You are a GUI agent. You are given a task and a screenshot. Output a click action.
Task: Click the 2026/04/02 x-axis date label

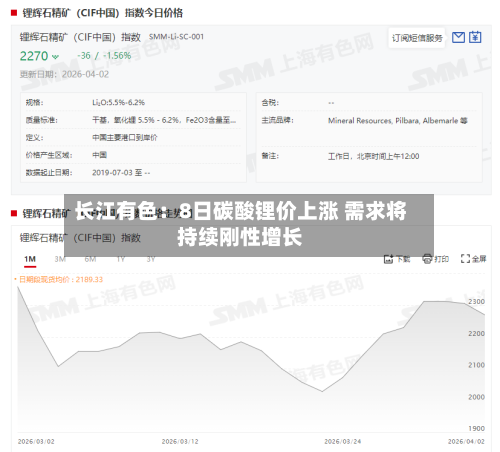coord(466,441)
